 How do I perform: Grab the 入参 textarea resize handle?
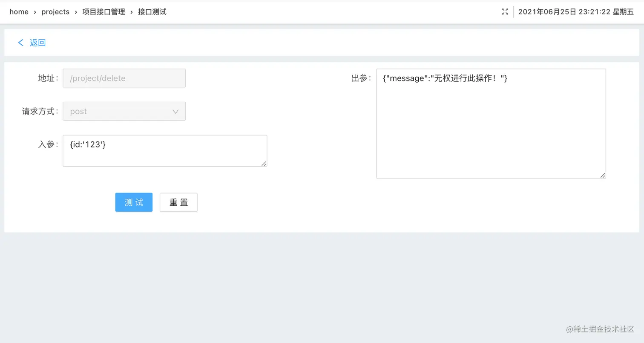(264, 164)
